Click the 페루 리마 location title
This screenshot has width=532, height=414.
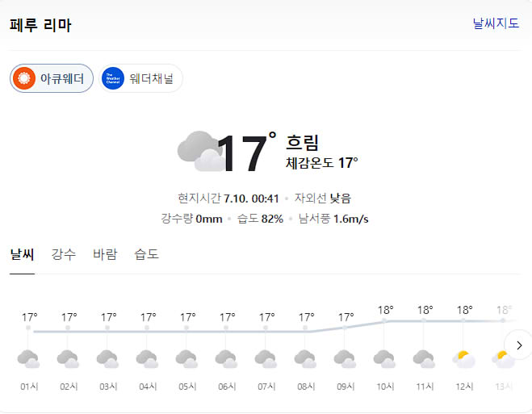click(x=40, y=25)
